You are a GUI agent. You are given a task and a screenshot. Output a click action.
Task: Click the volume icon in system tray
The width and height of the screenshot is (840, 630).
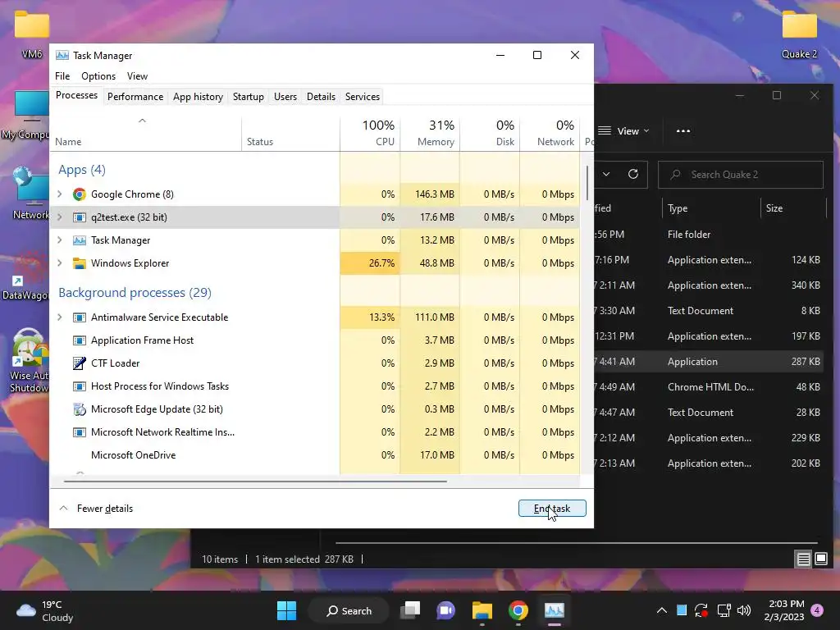743,610
